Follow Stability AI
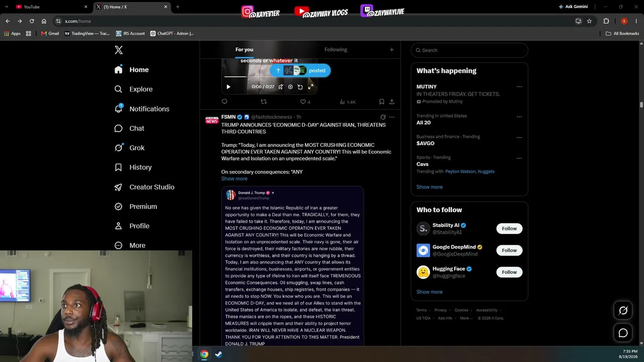Image resolution: width=644 pixels, height=362 pixels. (x=509, y=228)
